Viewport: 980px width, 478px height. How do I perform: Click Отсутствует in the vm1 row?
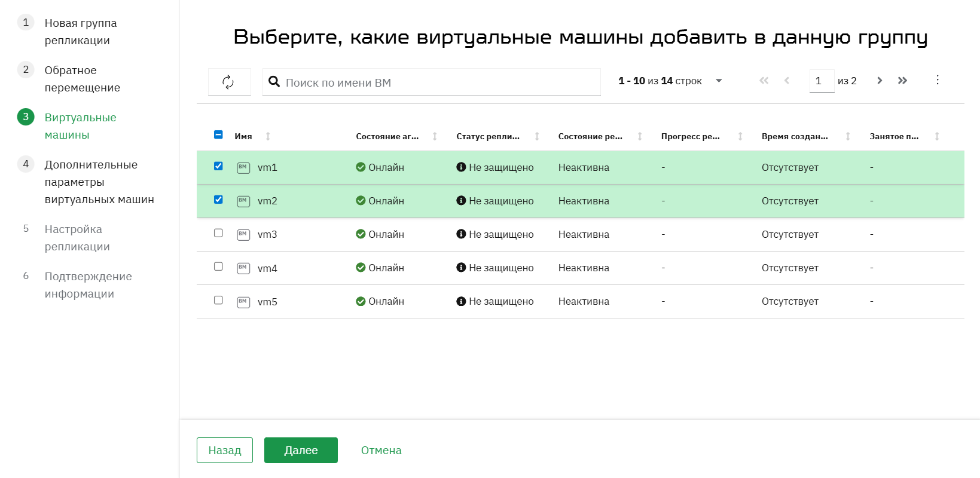[790, 167]
